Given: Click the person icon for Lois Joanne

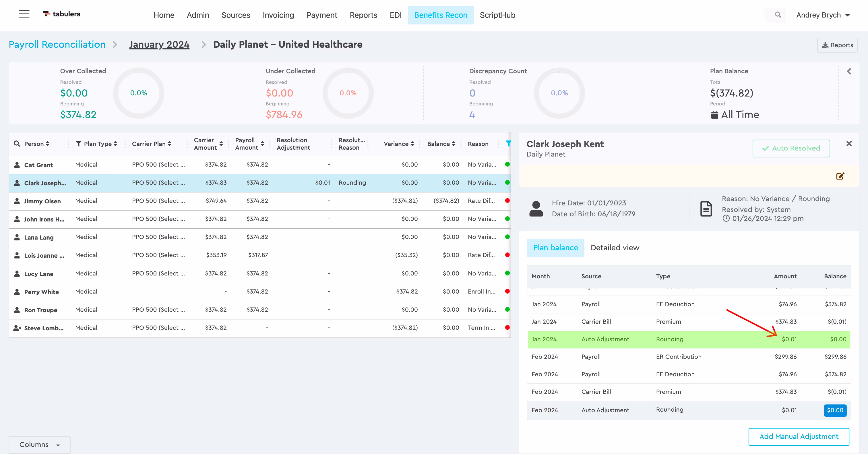Looking at the screenshot, I should point(17,255).
